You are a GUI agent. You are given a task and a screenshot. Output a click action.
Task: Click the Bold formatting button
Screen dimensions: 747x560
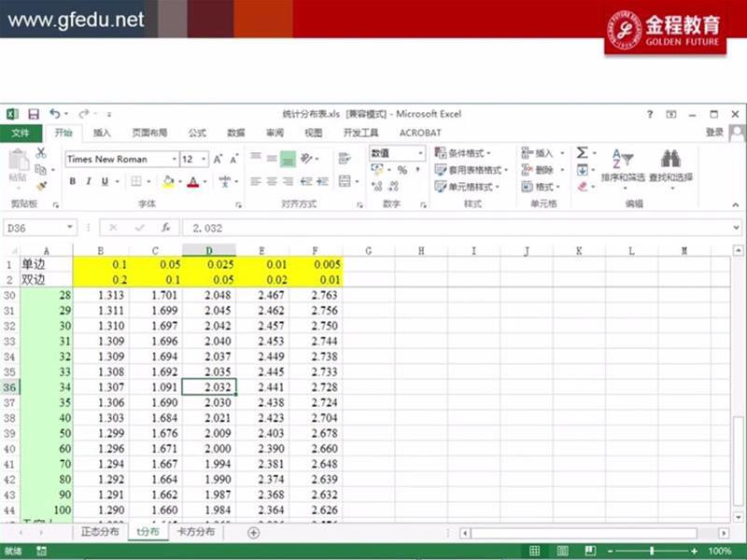[x=73, y=182]
